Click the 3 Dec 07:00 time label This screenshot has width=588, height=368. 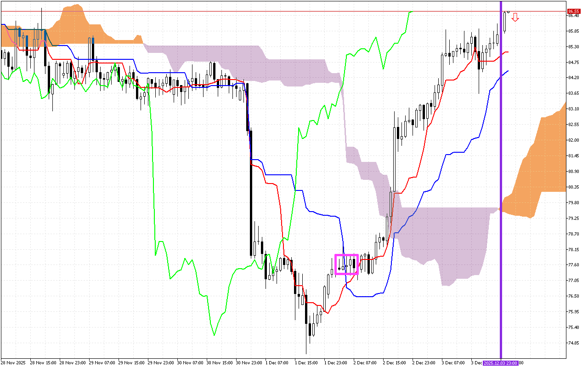454,363
